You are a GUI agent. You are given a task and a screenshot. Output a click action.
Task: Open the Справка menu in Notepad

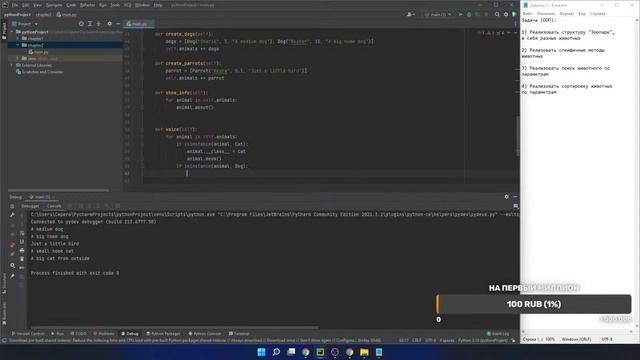tap(598, 13)
